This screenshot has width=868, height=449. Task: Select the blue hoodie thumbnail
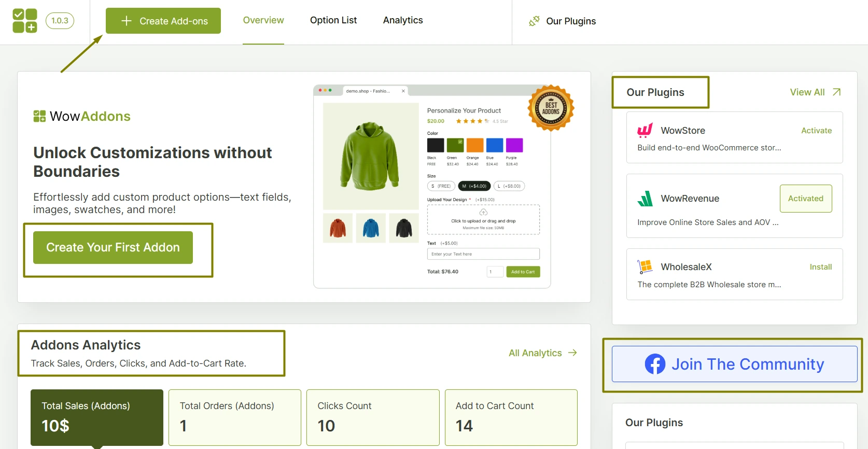click(371, 228)
